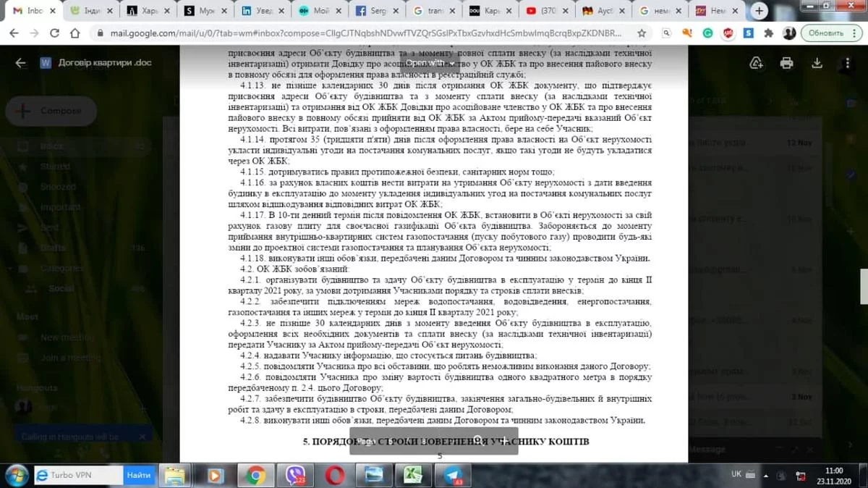Open the picture viewer taskbar icon
This screenshot has width=868, height=488.
point(374,475)
